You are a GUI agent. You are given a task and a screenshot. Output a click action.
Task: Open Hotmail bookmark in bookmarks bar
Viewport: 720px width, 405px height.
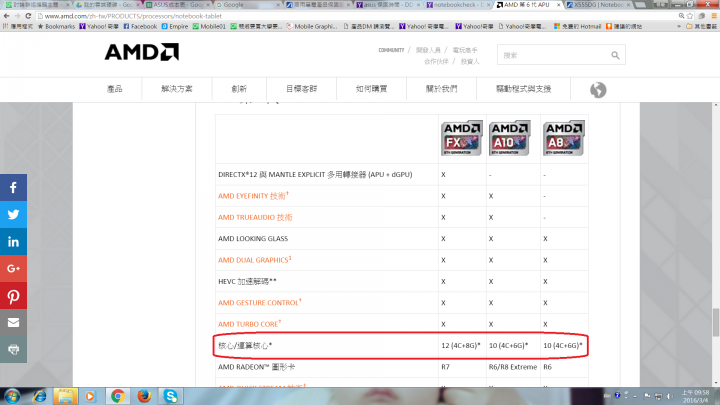[577, 27]
